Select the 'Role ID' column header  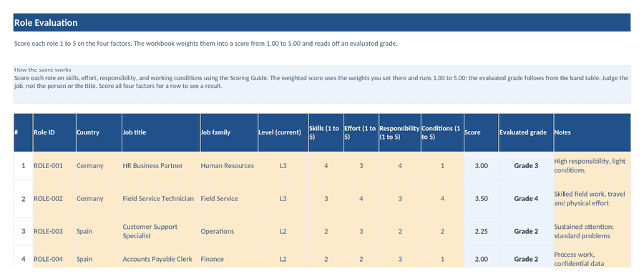pyautogui.click(x=54, y=133)
